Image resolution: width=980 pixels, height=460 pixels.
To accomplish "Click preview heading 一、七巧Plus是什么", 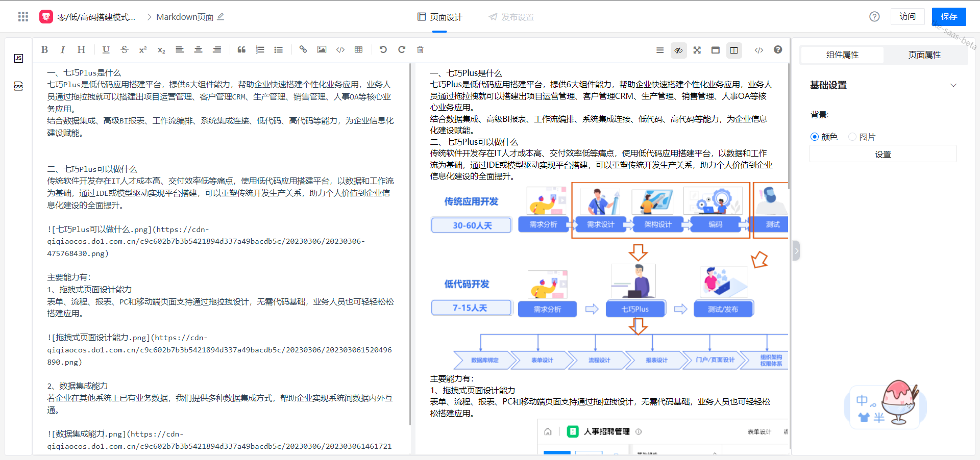I will point(466,73).
